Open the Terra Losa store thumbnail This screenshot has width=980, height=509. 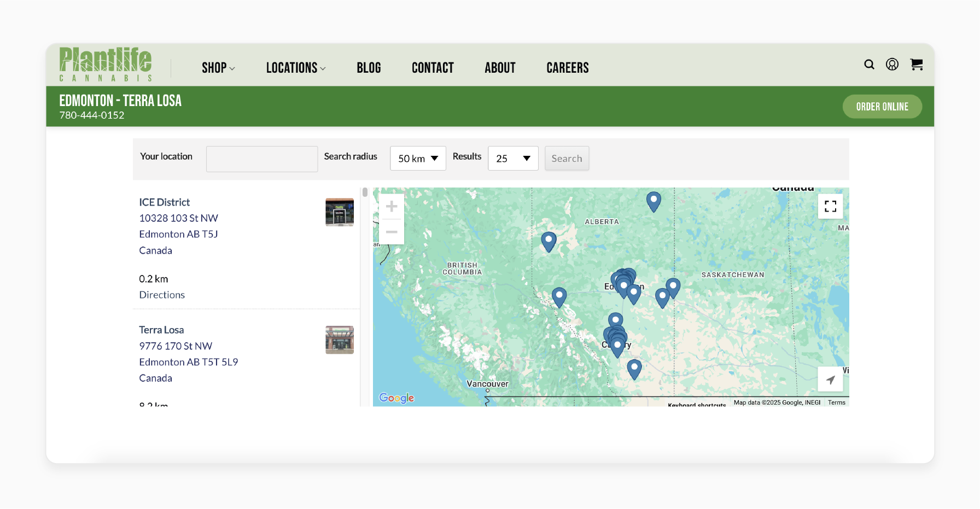[x=340, y=340]
